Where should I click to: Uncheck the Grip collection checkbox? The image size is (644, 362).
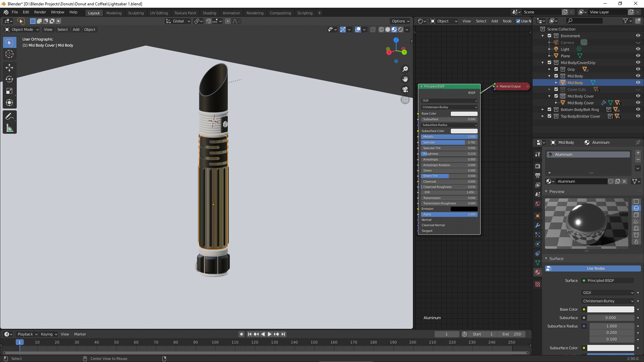tap(556, 69)
